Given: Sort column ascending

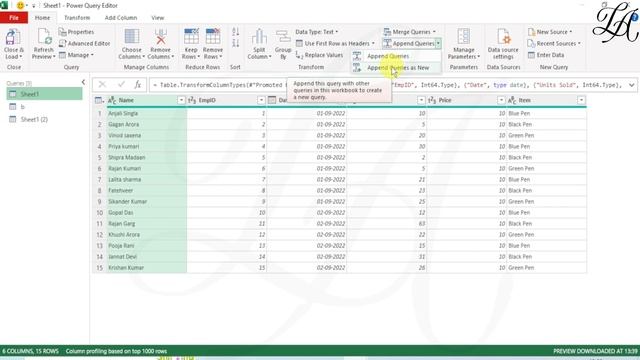Looking at the screenshot, I should [x=236, y=32].
